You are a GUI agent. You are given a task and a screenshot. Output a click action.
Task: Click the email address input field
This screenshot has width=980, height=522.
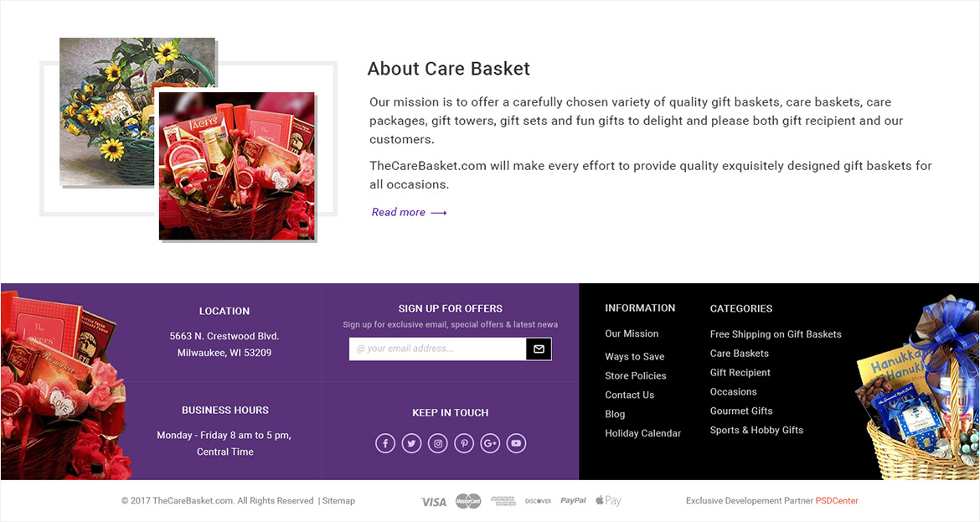pyautogui.click(x=437, y=349)
